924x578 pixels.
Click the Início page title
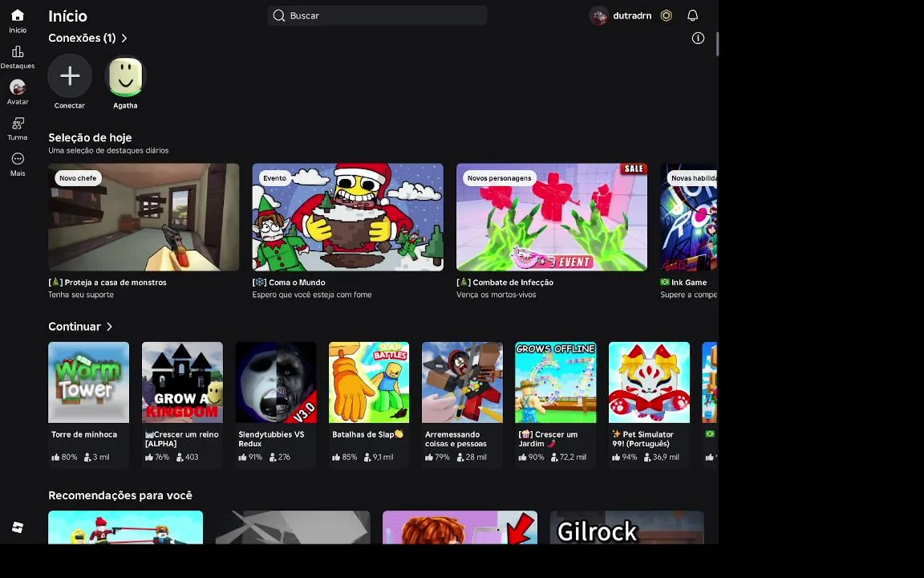click(67, 16)
